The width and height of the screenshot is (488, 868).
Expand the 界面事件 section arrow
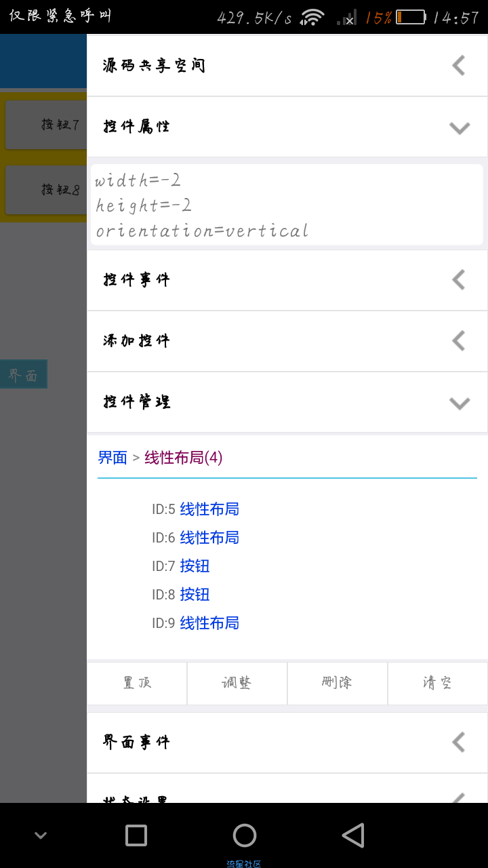(x=459, y=742)
